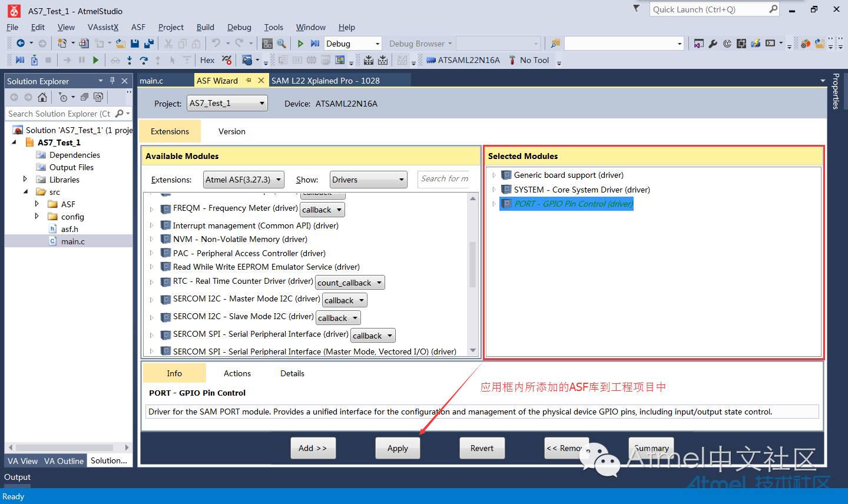This screenshot has height=504, width=848.
Task: Click the Save floppy disk icon
Action: click(x=135, y=43)
